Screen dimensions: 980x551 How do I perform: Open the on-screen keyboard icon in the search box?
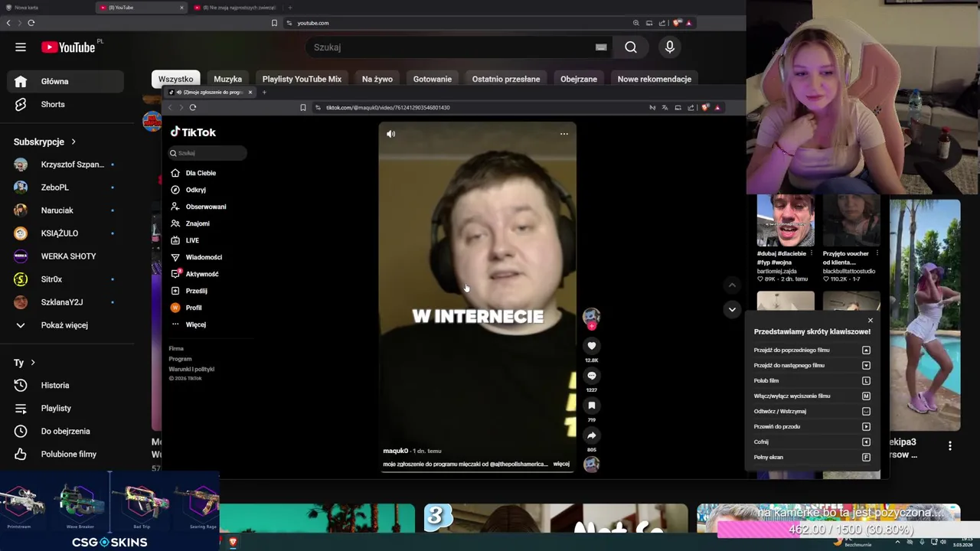click(601, 47)
